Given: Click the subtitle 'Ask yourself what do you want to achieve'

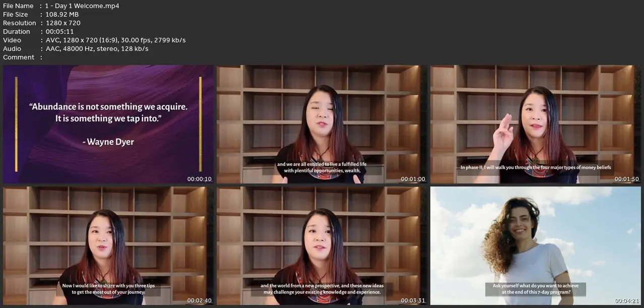Looking at the screenshot, I should click(x=536, y=286).
